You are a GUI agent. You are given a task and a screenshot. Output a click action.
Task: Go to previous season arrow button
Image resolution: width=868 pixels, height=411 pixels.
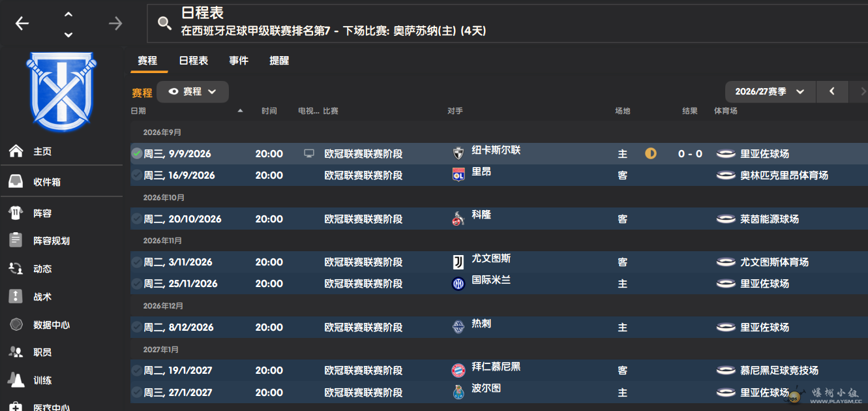coord(832,92)
